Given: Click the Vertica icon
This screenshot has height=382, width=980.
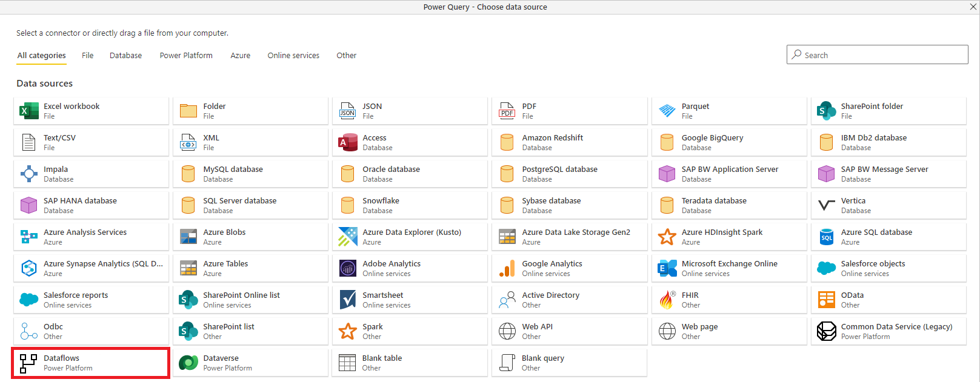Looking at the screenshot, I should [826, 205].
